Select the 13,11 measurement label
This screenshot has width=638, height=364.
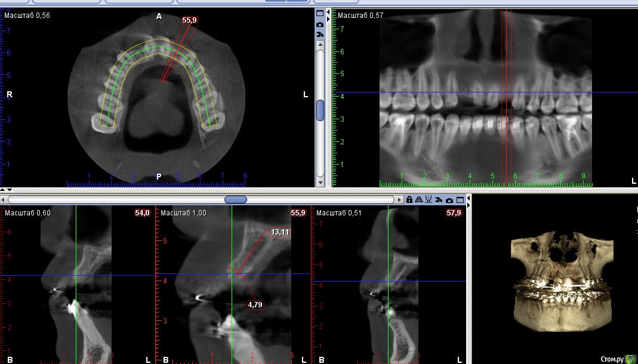pyautogui.click(x=279, y=232)
